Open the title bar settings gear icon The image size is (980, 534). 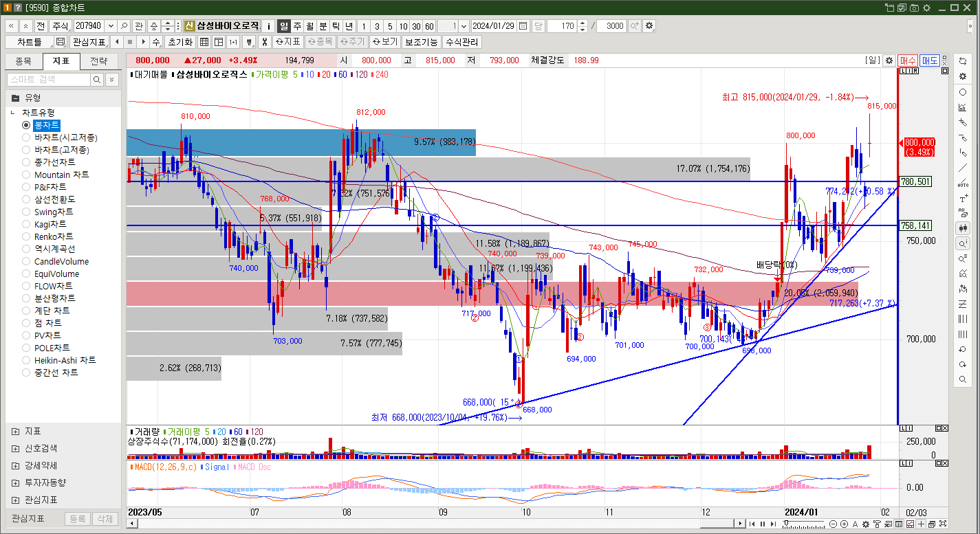[x=926, y=8]
